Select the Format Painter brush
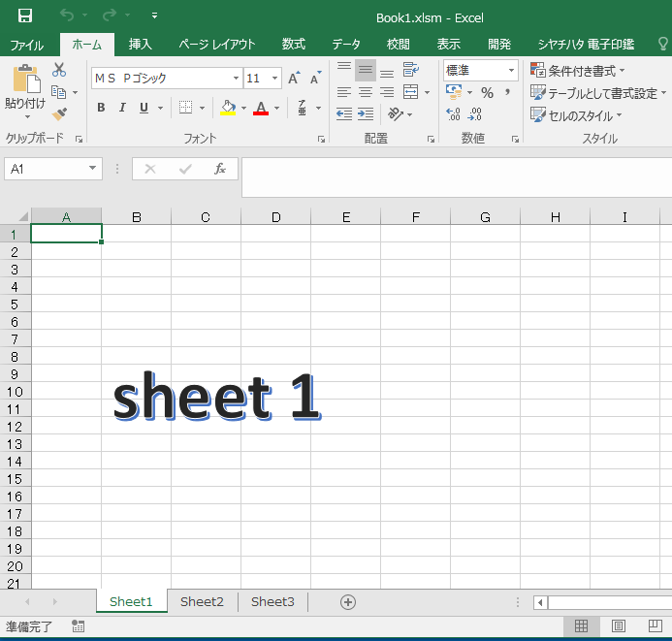This screenshot has width=672, height=641. (x=59, y=114)
